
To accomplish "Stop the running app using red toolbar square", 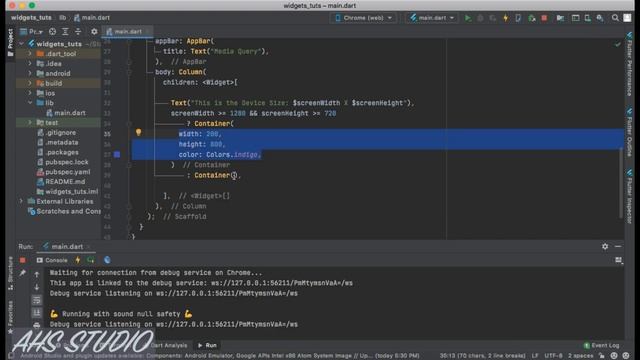I will click(x=544, y=18).
